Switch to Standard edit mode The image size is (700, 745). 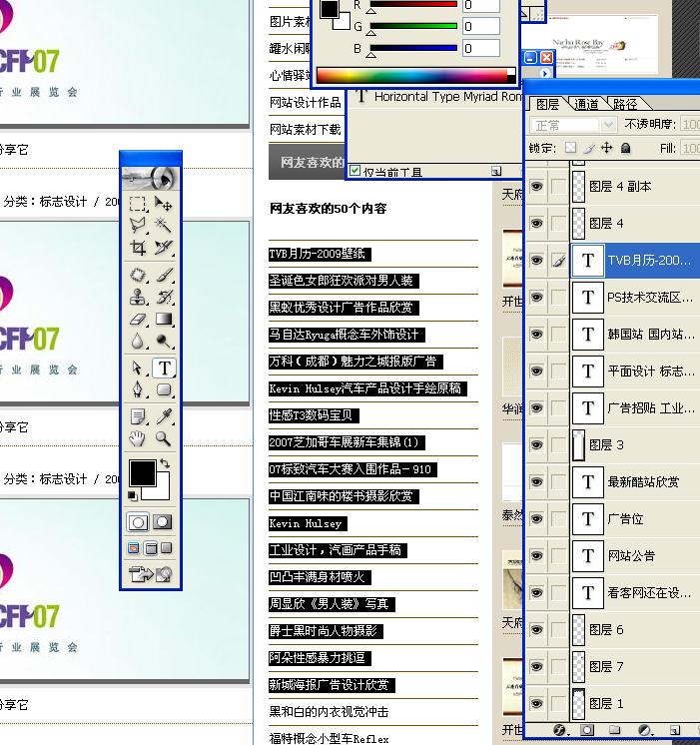tap(138, 522)
